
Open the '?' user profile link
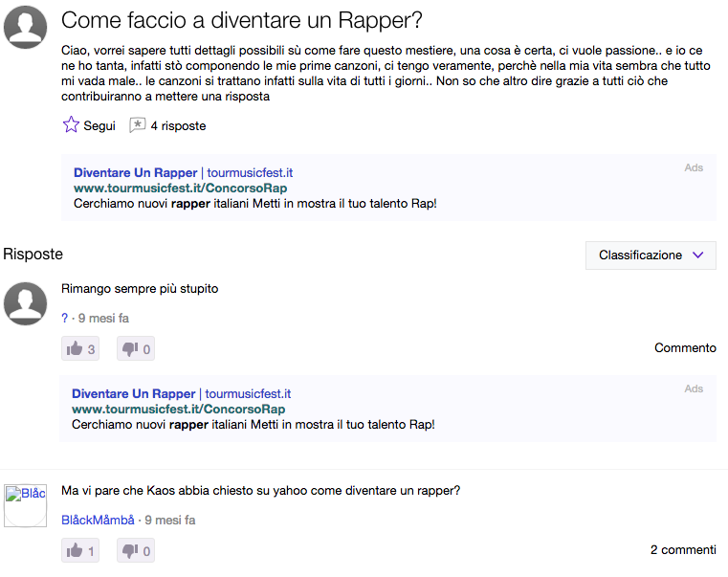point(64,319)
